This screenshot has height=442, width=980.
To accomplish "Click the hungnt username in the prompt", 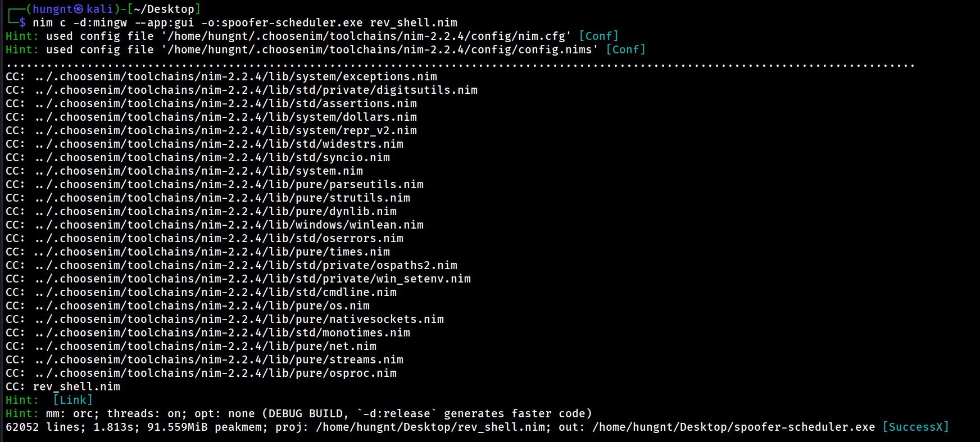I will pos(52,9).
